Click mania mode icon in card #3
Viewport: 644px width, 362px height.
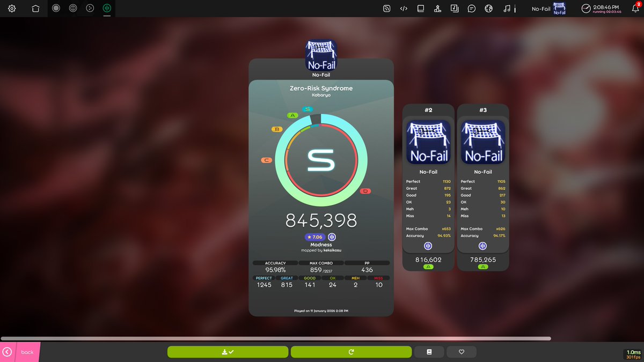click(x=483, y=246)
